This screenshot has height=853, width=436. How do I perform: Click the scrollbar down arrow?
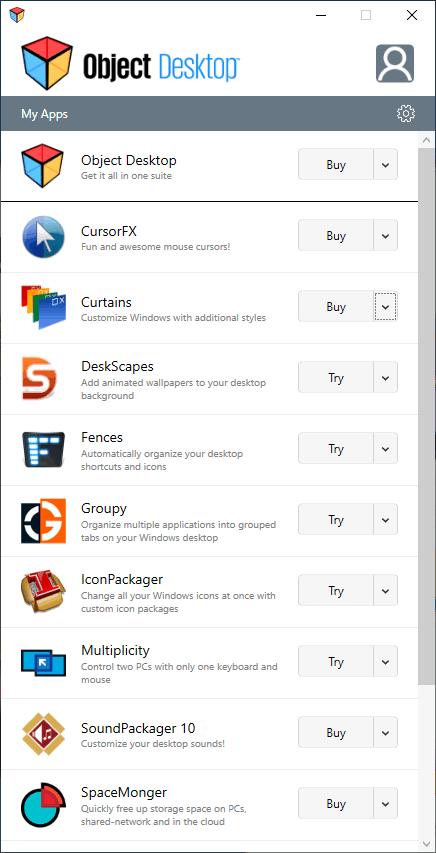(x=426, y=843)
